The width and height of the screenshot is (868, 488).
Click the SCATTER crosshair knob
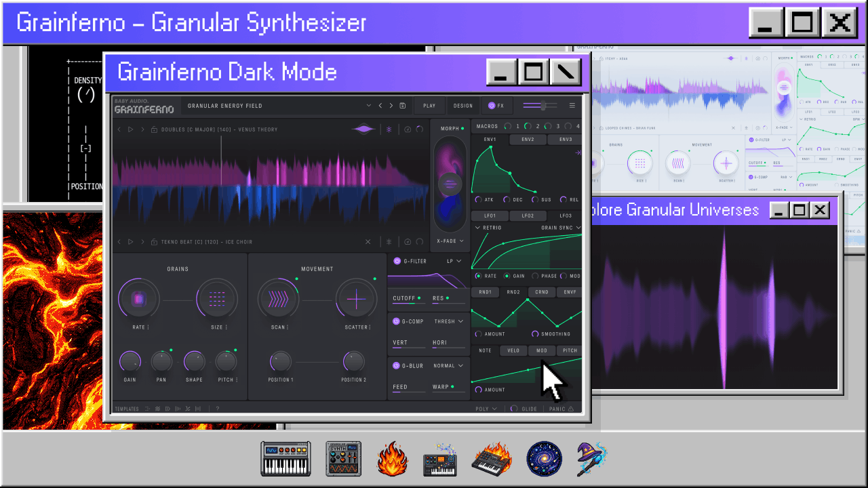tap(357, 298)
